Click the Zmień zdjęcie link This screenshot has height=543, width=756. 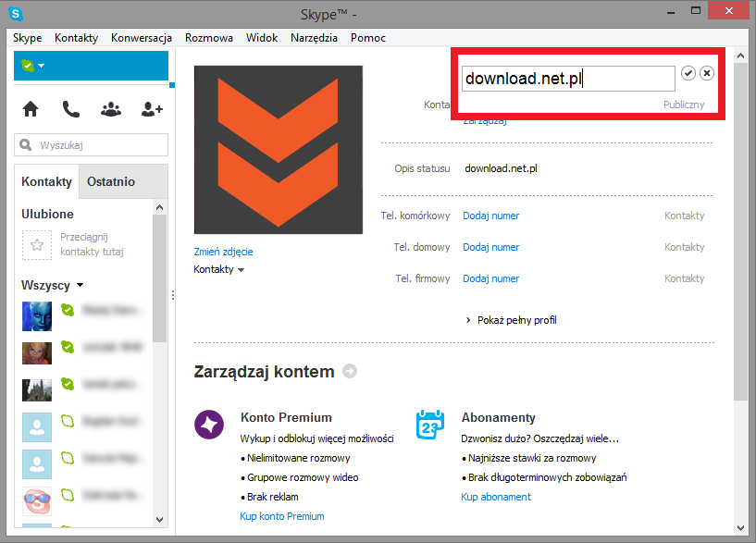point(223,252)
